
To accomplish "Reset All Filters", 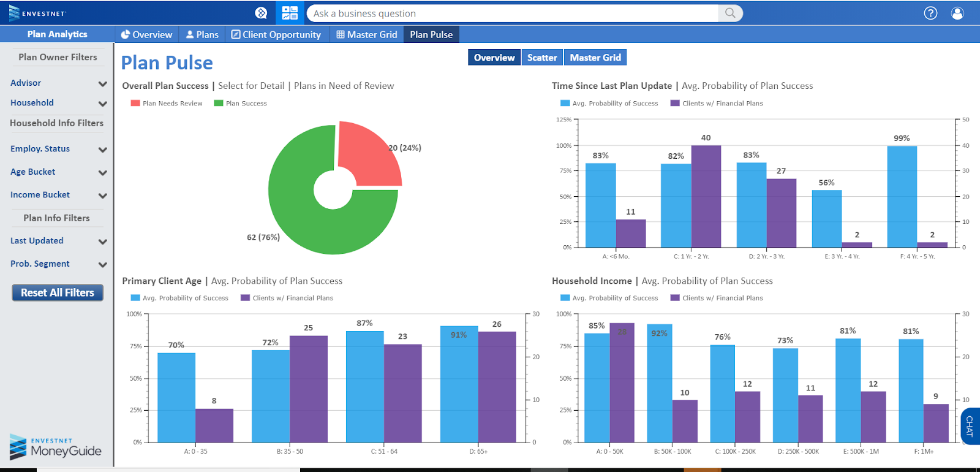I will pyautogui.click(x=58, y=293).
